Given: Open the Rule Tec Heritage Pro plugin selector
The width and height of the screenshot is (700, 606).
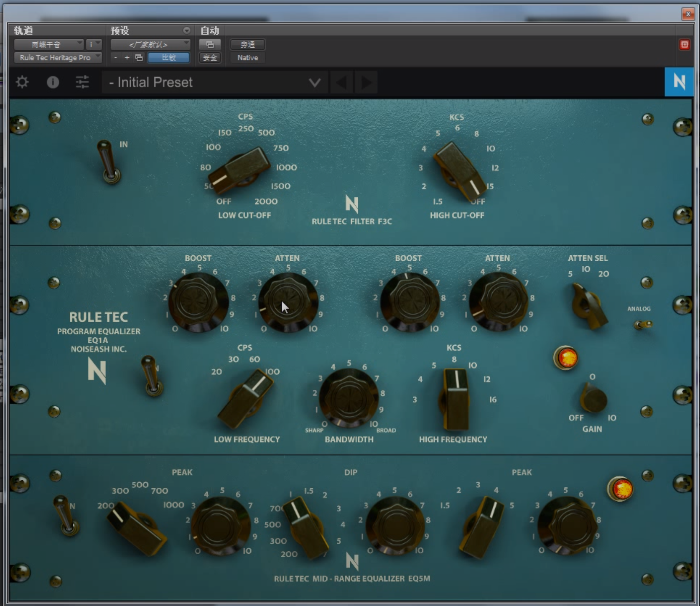Looking at the screenshot, I should tap(58, 58).
